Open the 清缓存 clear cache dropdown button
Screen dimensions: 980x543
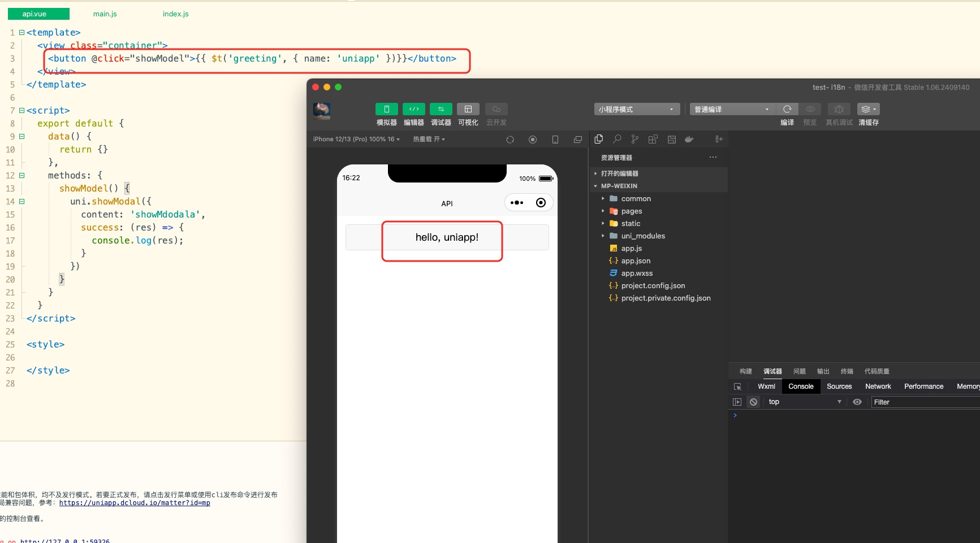[x=869, y=109]
